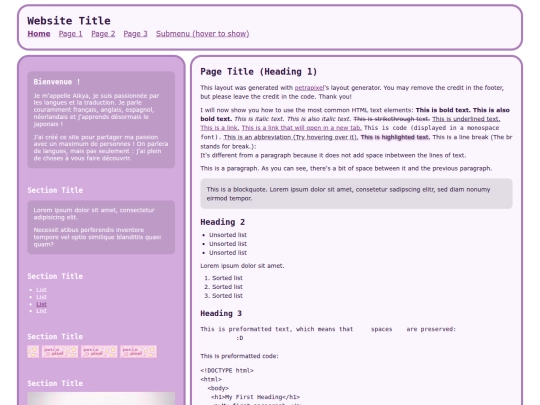Viewport: 540px width, 405px height.
Task: Click 'This is underlined text.' sample
Action: pyautogui.click(x=466, y=119)
